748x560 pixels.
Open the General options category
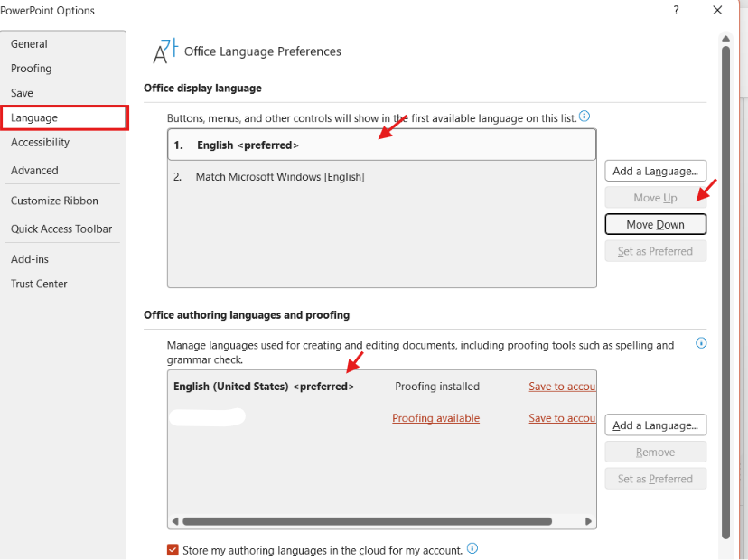pyautogui.click(x=29, y=44)
